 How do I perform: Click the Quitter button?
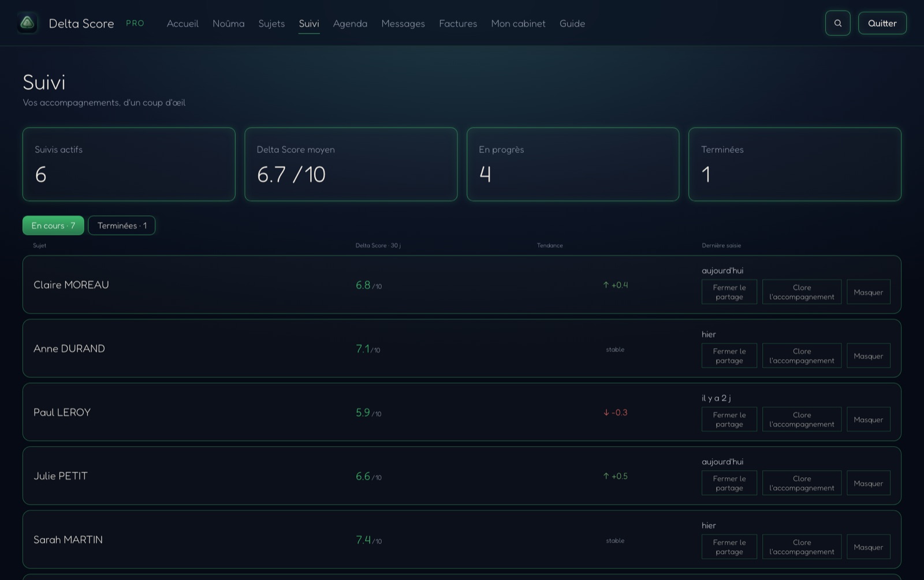point(882,23)
